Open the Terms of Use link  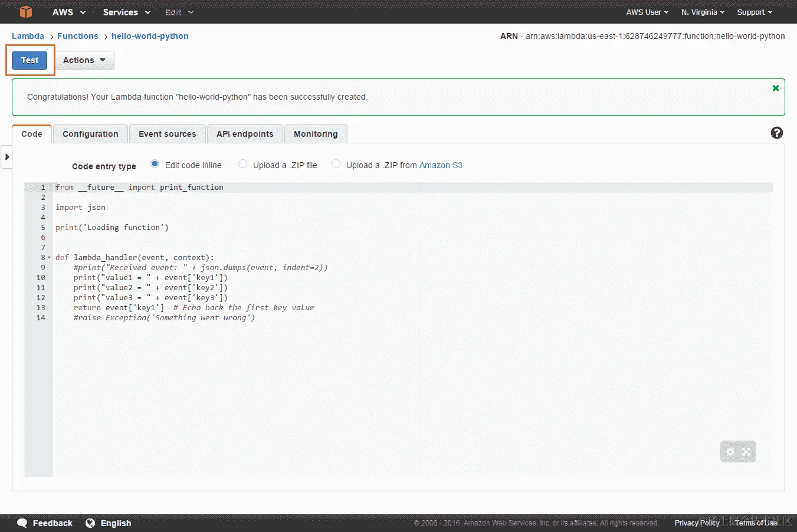click(756, 523)
